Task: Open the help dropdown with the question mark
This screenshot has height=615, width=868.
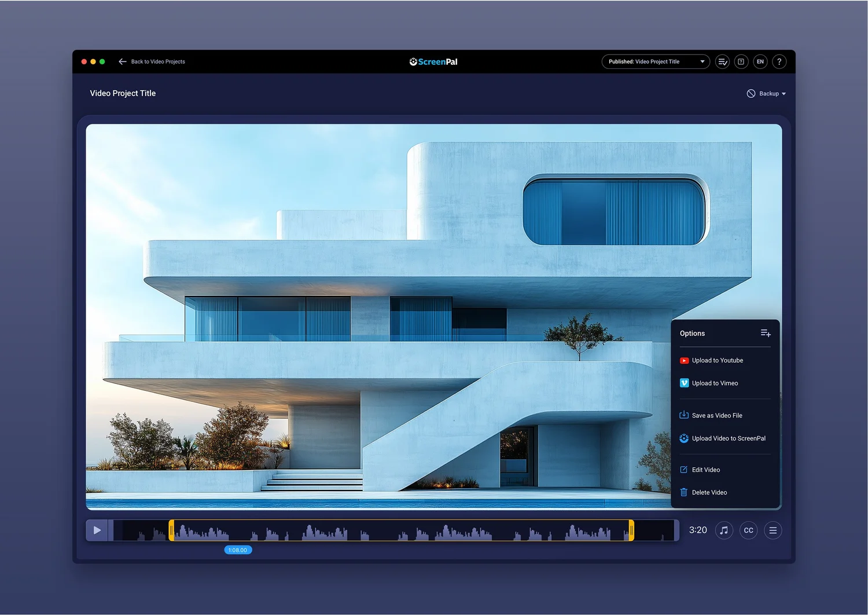Action: pyautogui.click(x=779, y=61)
